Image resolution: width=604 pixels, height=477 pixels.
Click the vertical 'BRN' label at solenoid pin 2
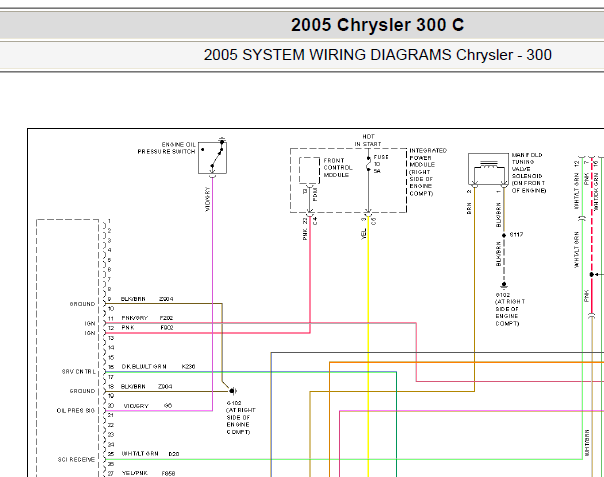[x=469, y=208]
